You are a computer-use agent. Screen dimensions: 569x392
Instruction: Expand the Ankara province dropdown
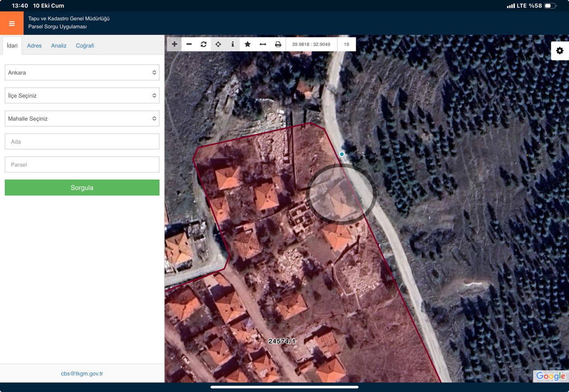pyautogui.click(x=82, y=72)
